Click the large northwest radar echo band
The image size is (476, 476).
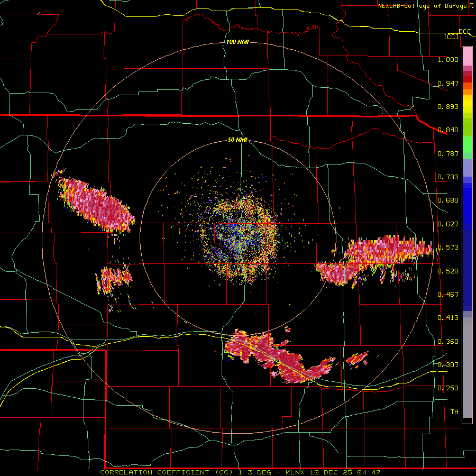click(x=96, y=205)
